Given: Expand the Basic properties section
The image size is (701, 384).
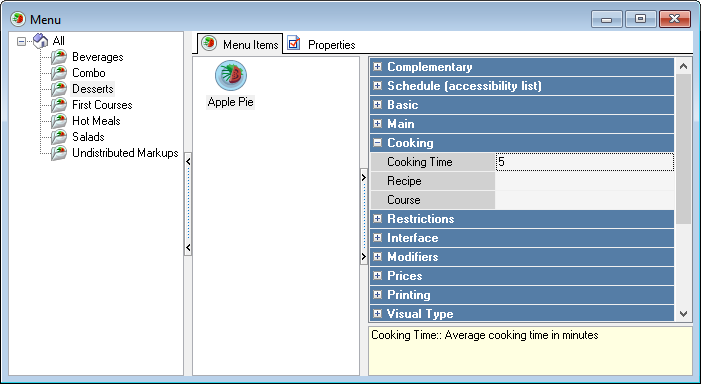Looking at the screenshot, I should [x=378, y=105].
